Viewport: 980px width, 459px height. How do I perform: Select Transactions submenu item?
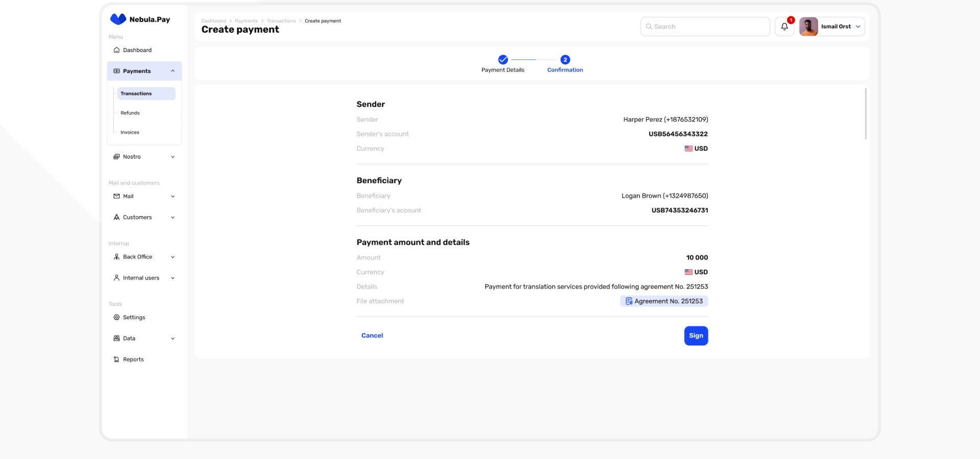(136, 94)
